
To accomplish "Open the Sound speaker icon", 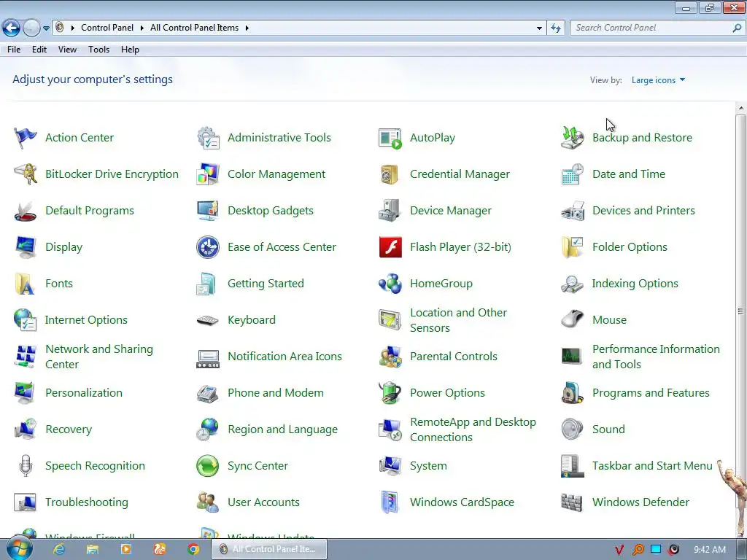I will 572,429.
